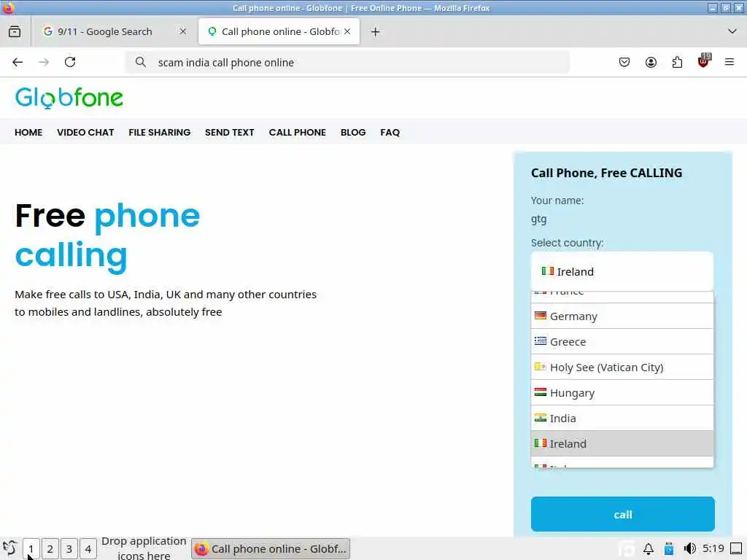Image resolution: width=747 pixels, height=560 pixels.
Task: Click the Save to Pocket icon
Action: tap(624, 63)
